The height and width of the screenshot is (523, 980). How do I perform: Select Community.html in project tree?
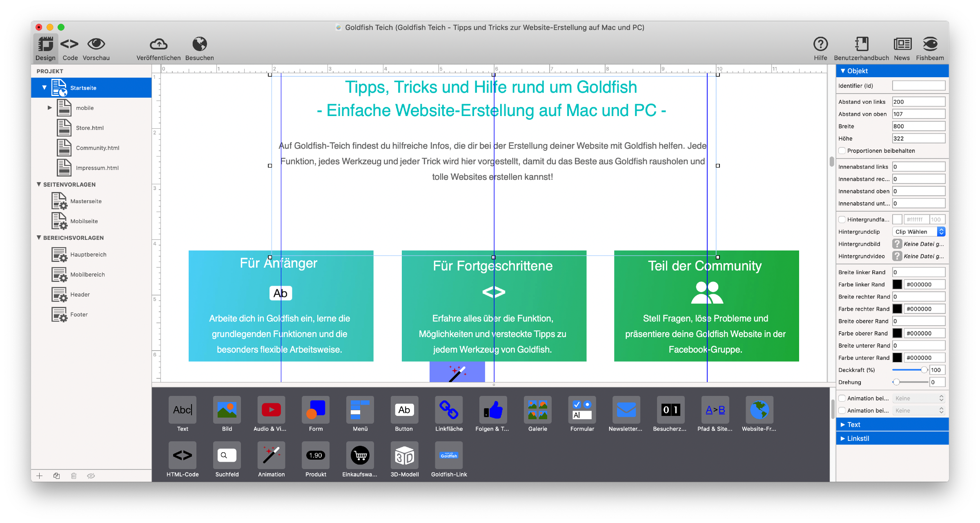click(91, 148)
